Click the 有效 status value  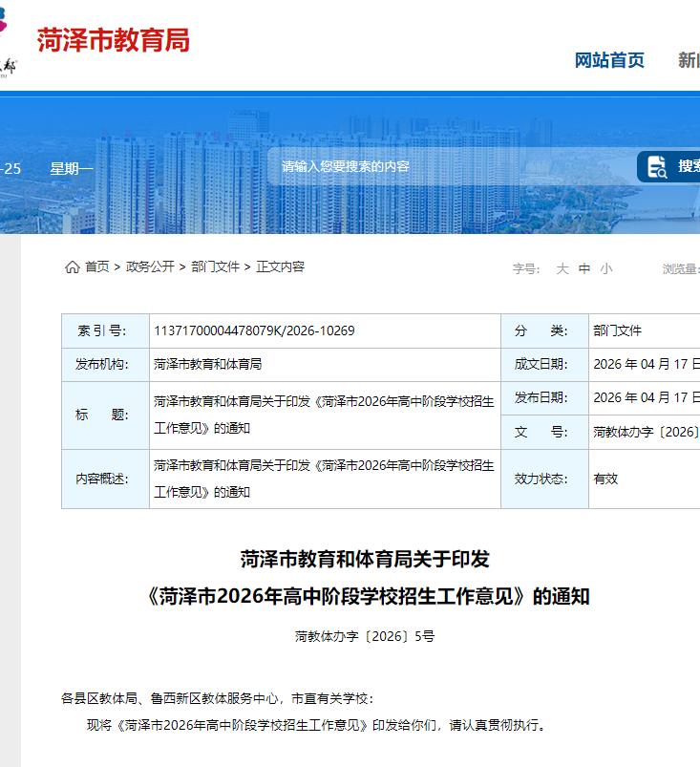[605, 479]
